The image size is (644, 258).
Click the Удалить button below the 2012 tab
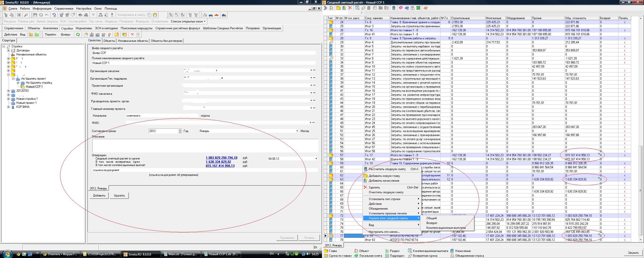pos(119,196)
